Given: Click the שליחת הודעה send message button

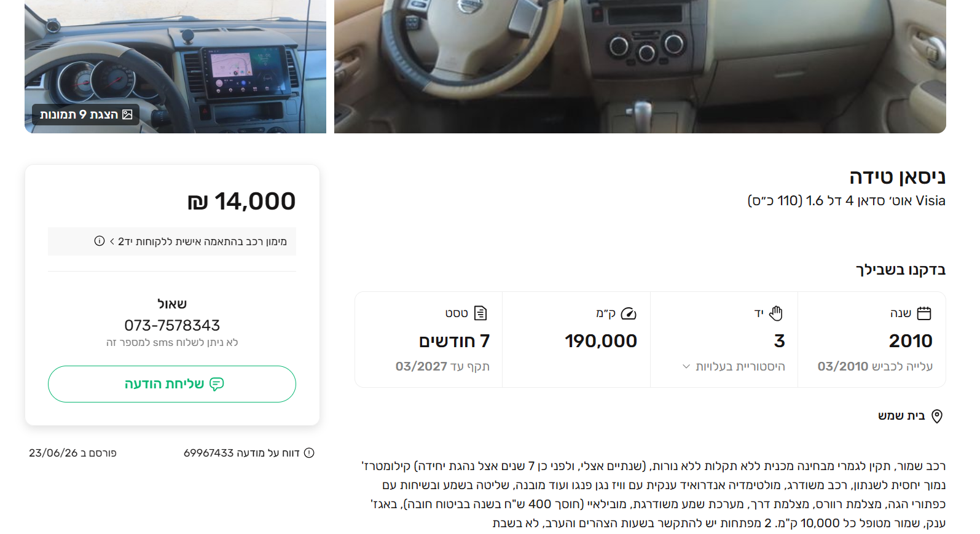Looking at the screenshot, I should pyautogui.click(x=172, y=384).
